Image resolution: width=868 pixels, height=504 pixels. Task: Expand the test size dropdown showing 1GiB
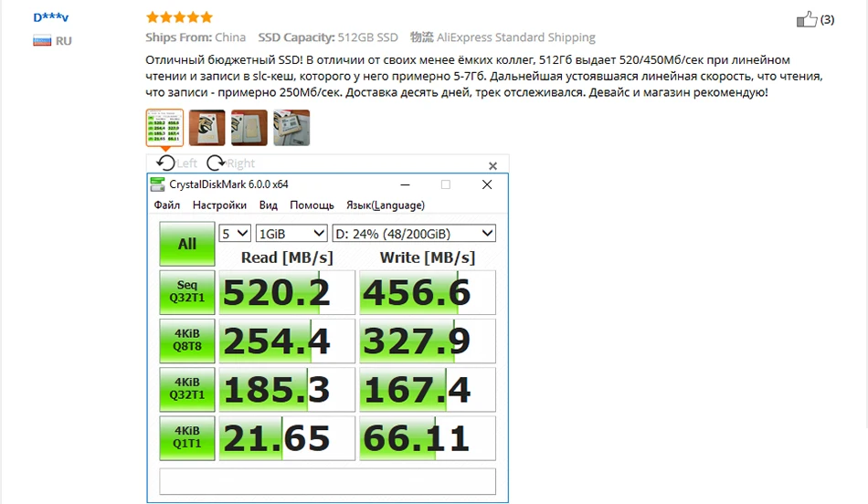click(x=291, y=234)
